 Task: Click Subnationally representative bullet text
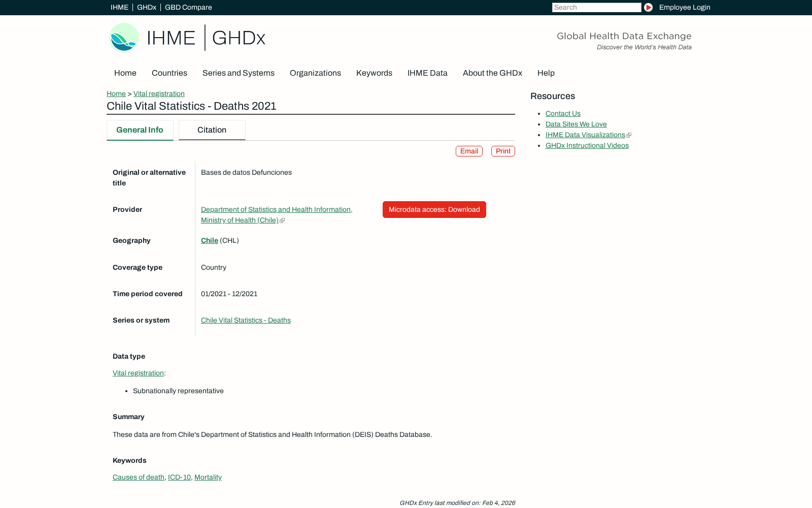178,391
